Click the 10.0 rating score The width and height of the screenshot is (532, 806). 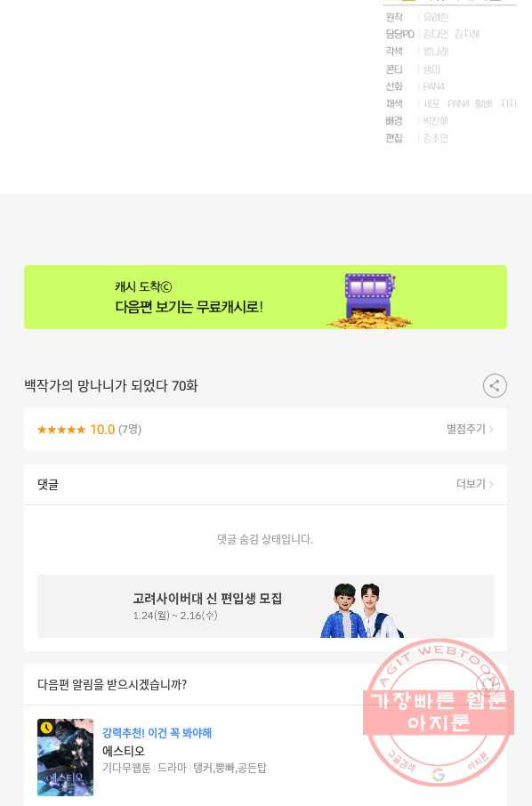click(102, 430)
